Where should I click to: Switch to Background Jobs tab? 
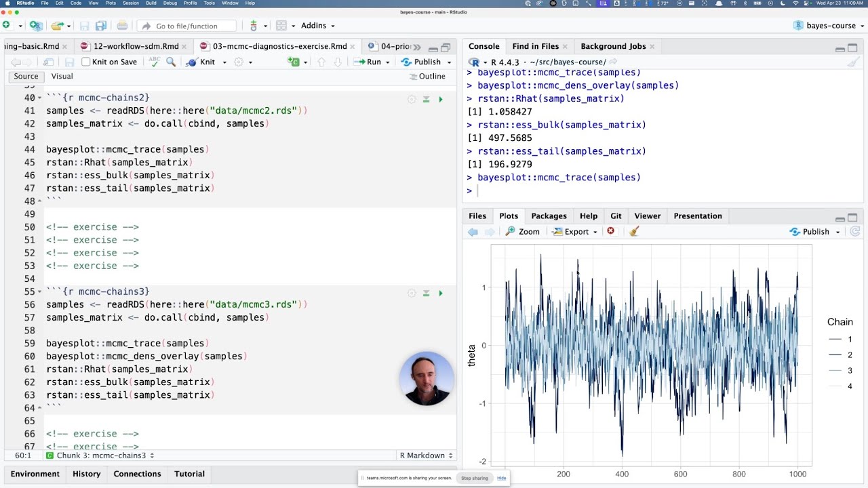click(x=613, y=46)
